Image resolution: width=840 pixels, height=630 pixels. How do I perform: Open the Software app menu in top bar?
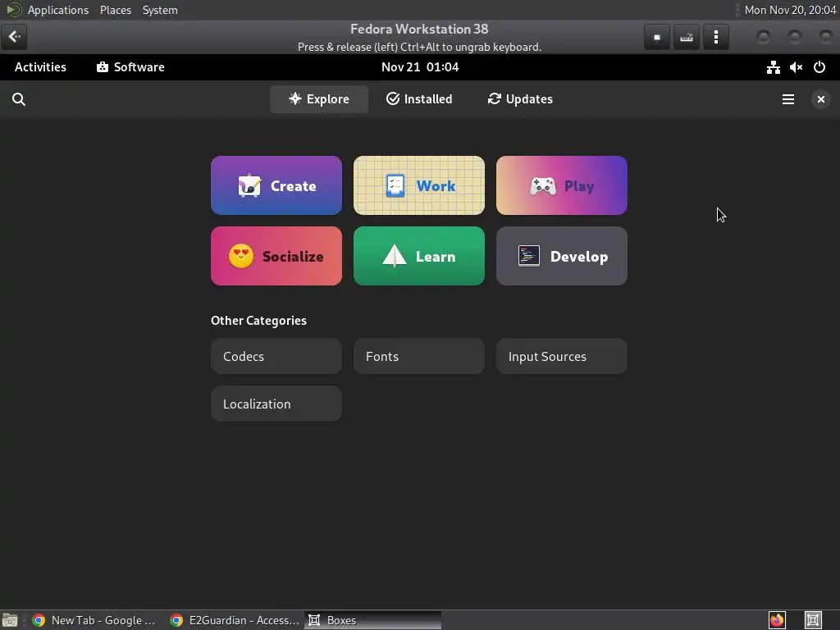(x=130, y=67)
